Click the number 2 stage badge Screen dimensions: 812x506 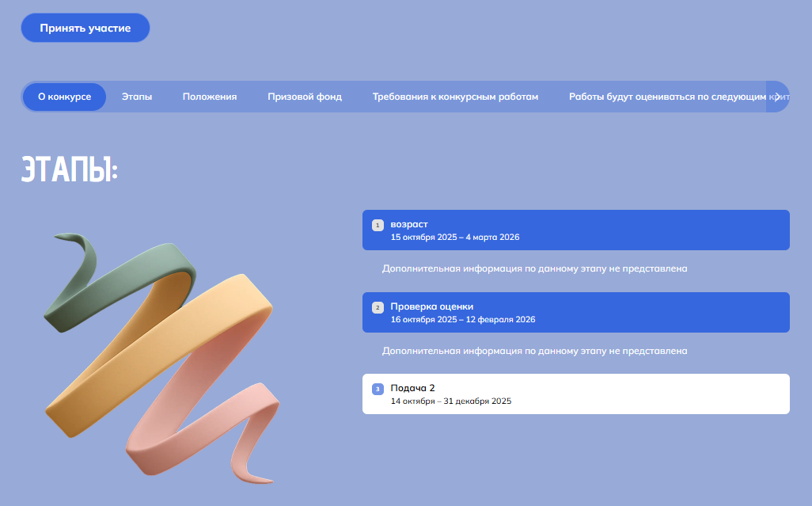378,308
